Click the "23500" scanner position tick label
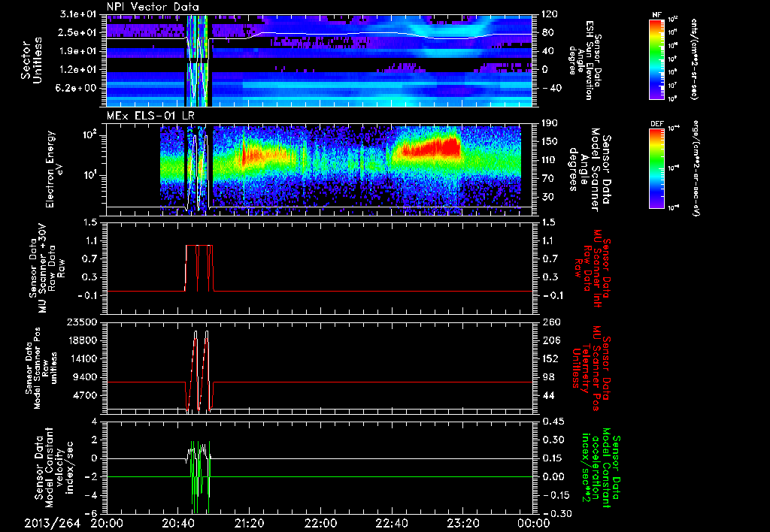 click(x=83, y=322)
